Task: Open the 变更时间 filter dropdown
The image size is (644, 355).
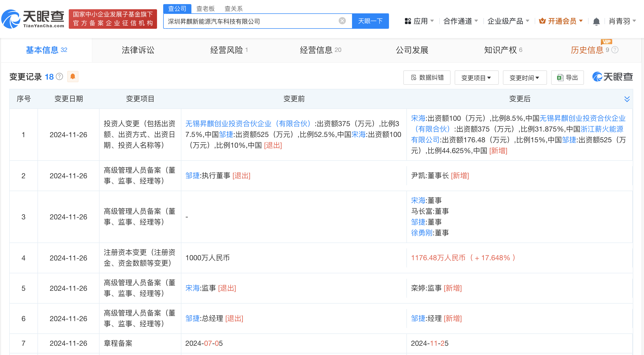Action: click(x=524, y=78)
